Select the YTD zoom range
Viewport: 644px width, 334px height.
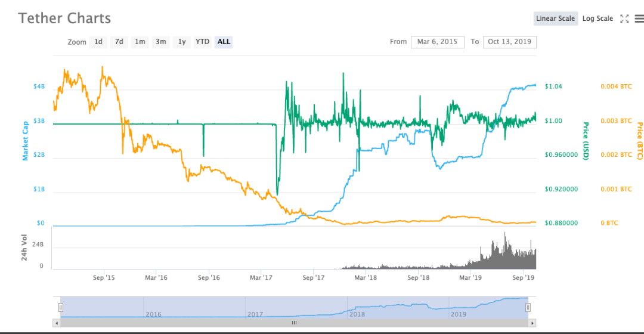(203, 42)
